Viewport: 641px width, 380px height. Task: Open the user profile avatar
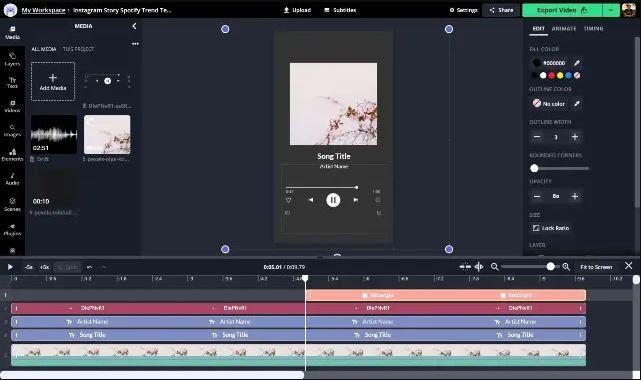(x=629, y=10)
